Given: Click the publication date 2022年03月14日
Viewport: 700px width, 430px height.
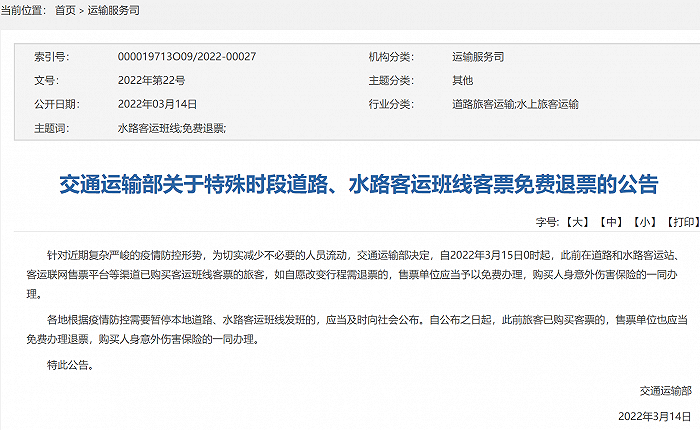Looking at the screenshot, I should (x=157, y=104).
